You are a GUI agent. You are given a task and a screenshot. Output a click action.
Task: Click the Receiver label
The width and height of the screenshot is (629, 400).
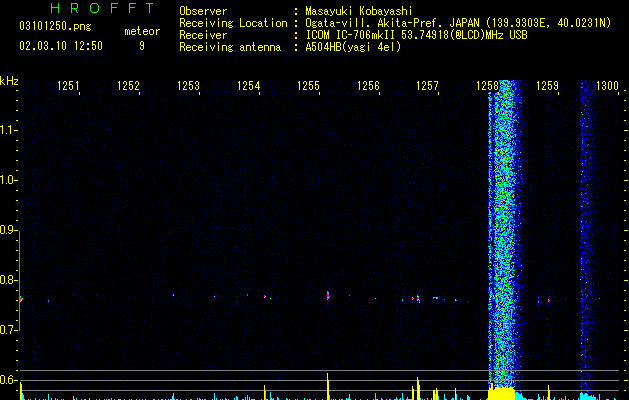(x=203, y=35)
